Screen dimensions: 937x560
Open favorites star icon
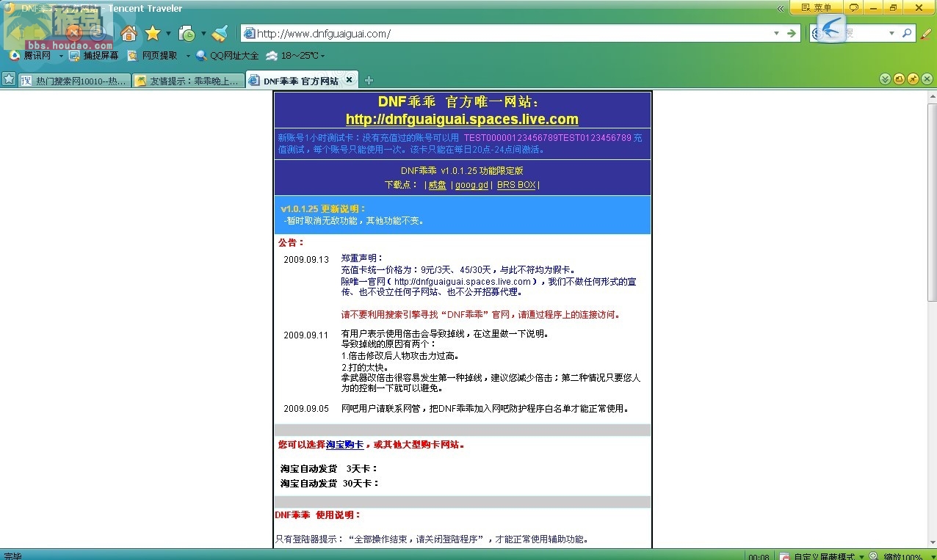(x=153, y=33)
